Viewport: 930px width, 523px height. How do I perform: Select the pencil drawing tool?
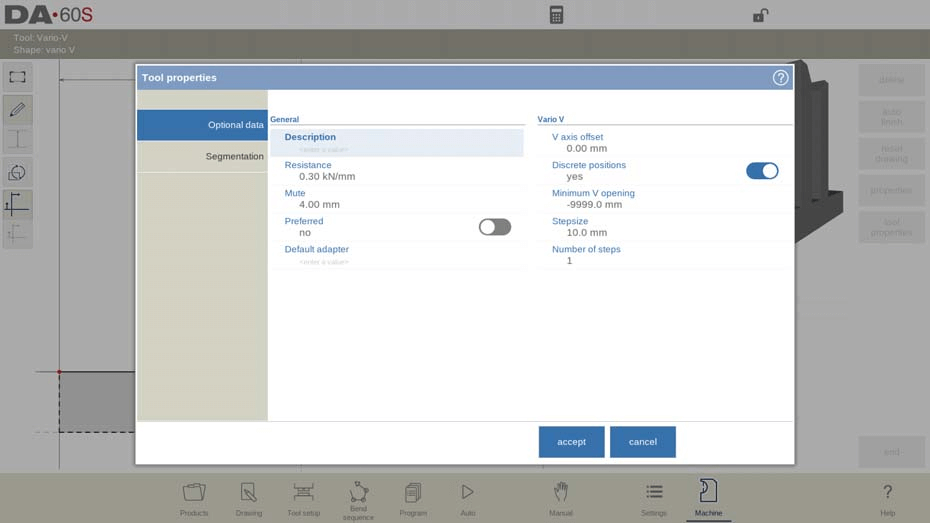click(17, 109)
